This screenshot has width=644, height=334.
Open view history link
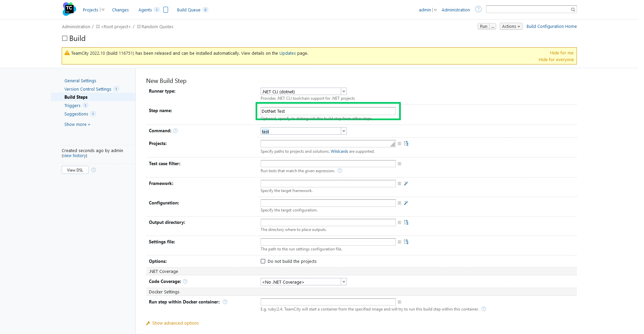(x=74, y=156)
